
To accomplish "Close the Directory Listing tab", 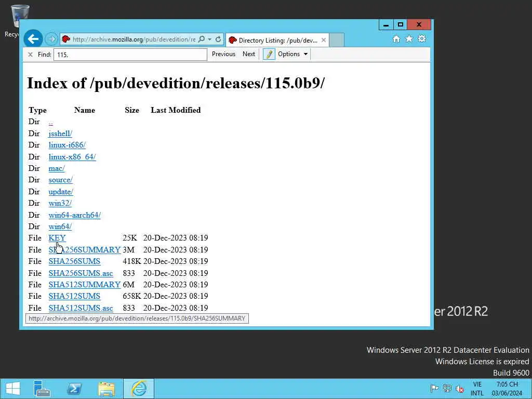I will [x=324, y=40].
